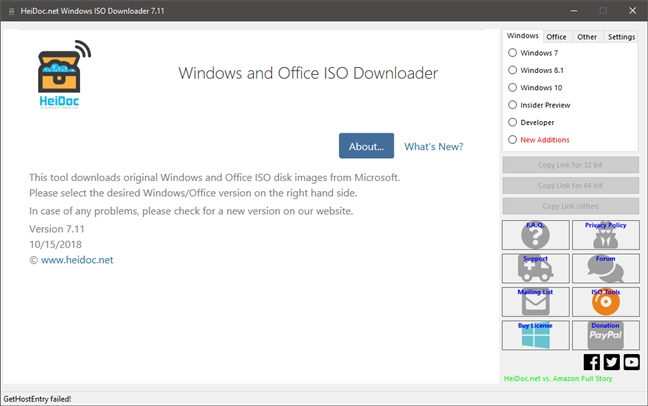648x406 pixels.
Task: Click the app icon in title bar
Action: click(x=12, y=11)
